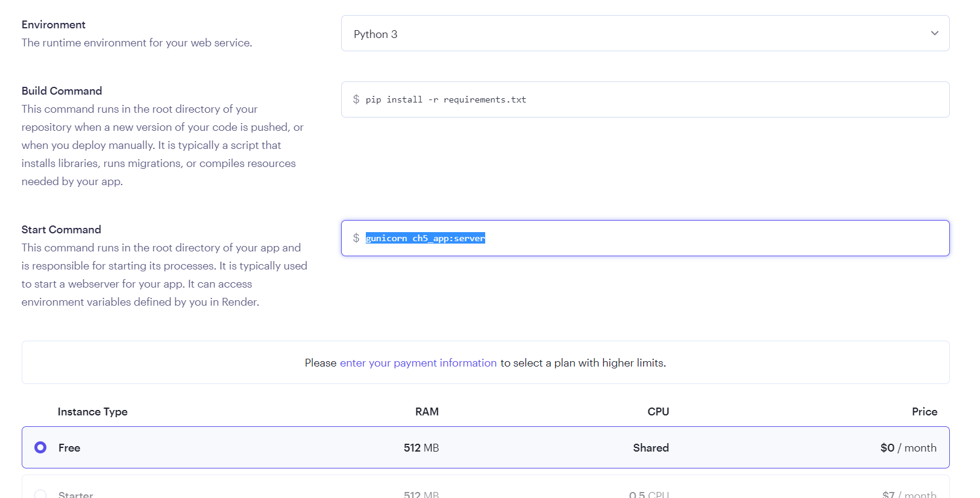Click the chevron arrow in Environment selector

(x=934, y=33)
